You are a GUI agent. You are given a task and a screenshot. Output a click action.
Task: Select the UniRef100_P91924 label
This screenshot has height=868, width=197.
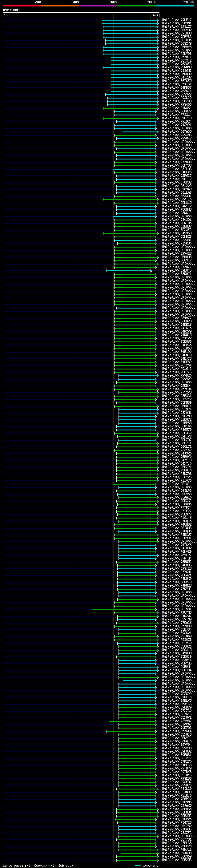[176, 121]
